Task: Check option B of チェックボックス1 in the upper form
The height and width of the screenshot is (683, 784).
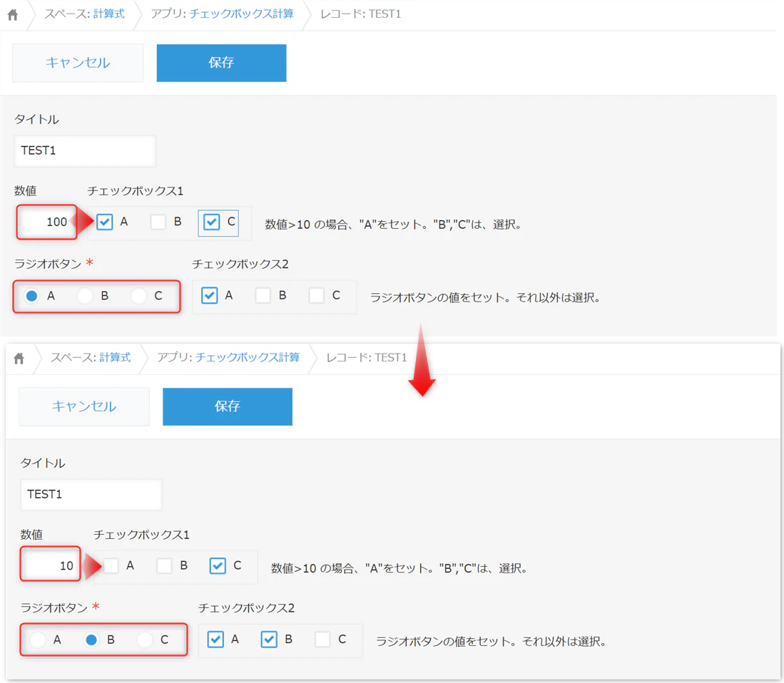Action: (158, 222)
